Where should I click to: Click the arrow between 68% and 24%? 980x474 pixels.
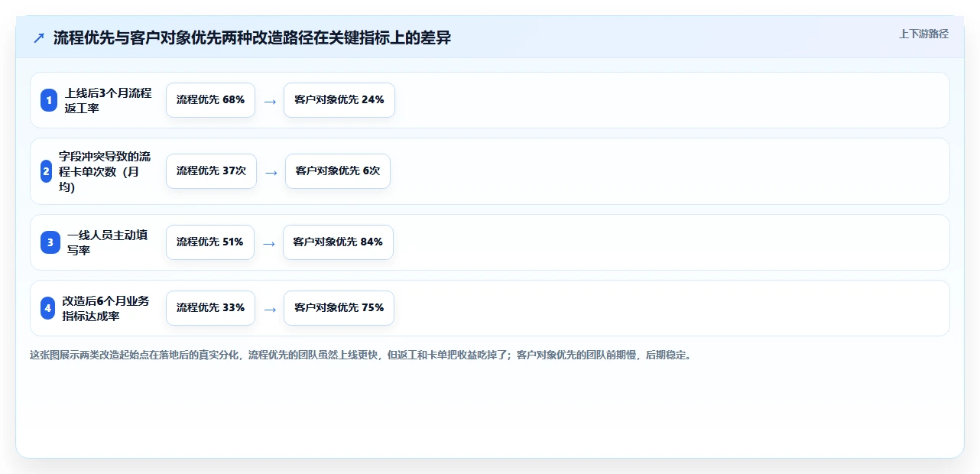click(x=270, y=101)
